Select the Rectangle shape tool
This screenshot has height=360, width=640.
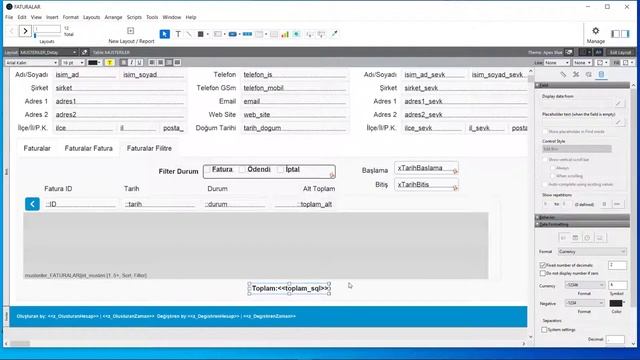tap(200, 34)
